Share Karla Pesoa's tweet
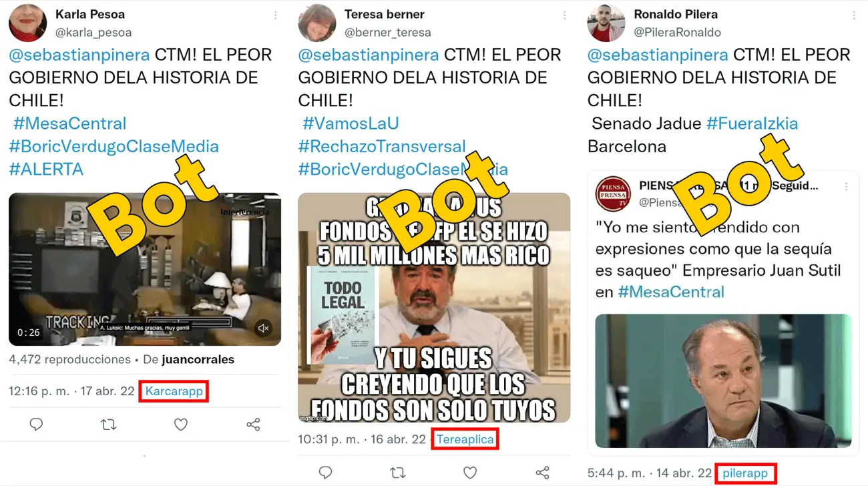The height and width of the screenshot is (486, 868). pos(253,425)
